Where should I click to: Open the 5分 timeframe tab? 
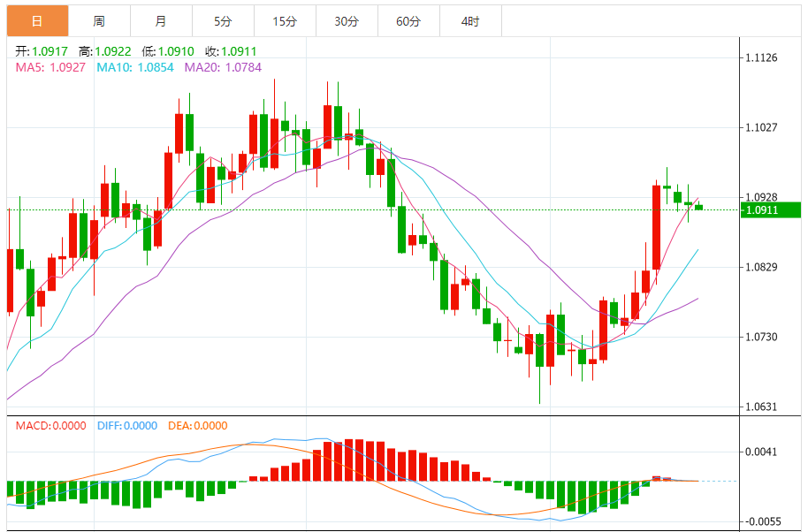[x=223, y=21]
